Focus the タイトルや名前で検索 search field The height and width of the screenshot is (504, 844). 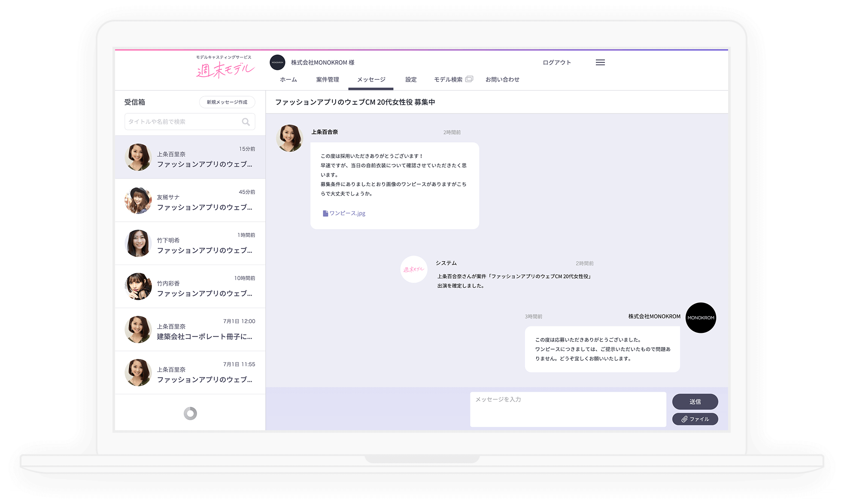[x=190, y=122]
